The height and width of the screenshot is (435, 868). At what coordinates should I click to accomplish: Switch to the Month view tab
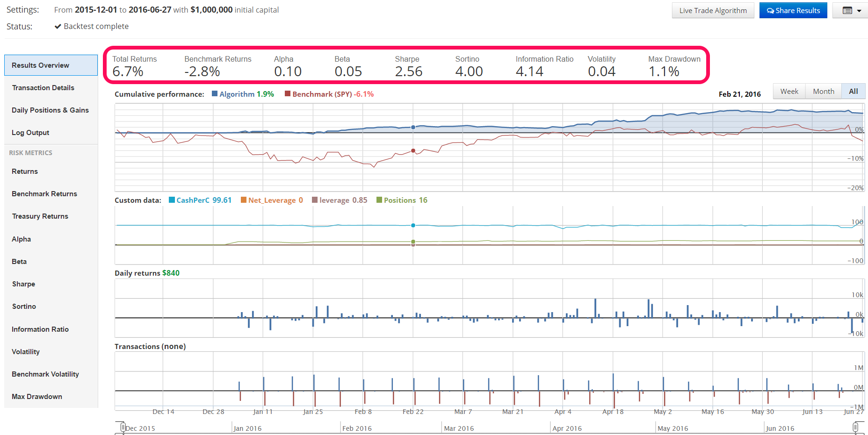pos(823,91)
